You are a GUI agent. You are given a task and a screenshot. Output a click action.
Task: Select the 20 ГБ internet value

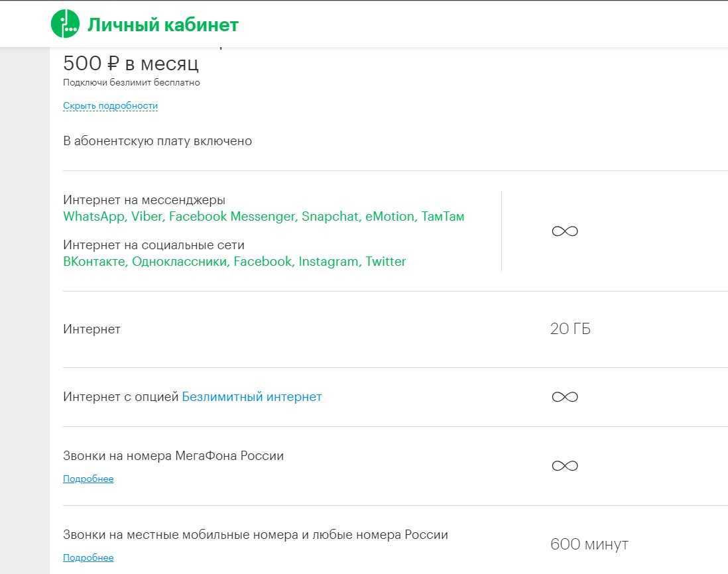(570, 329)
